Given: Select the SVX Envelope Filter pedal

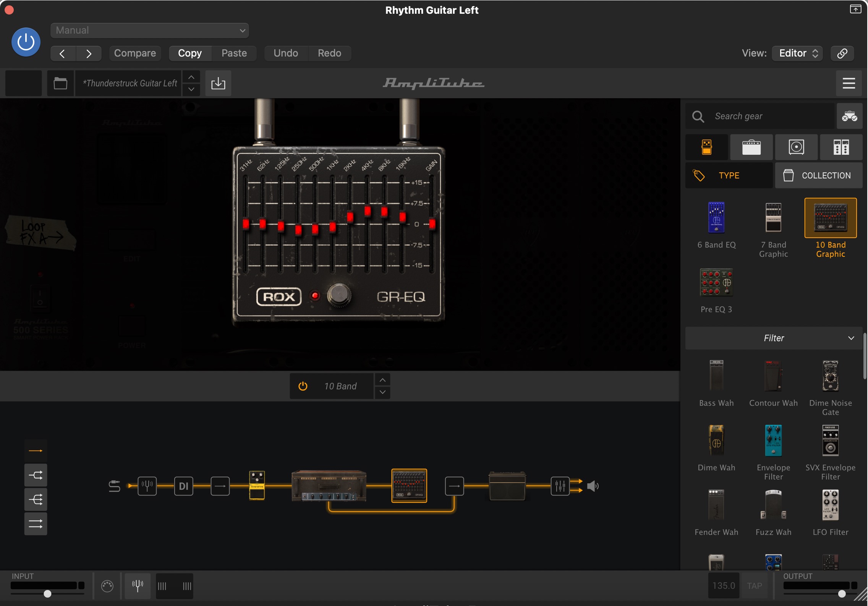Looking at the screenshot, I should tap(831, 452).
